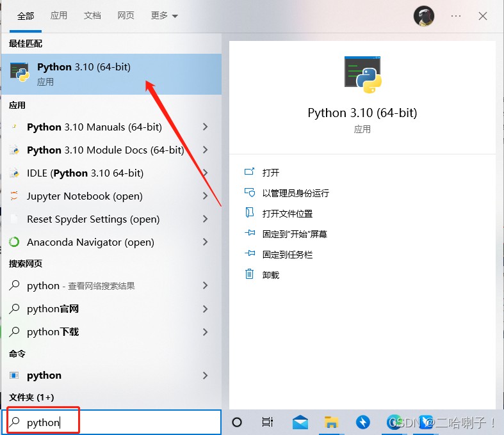Click Cortana circle on taskbar
This screenshot has width=504, height=435.
(x=237, y=422)
